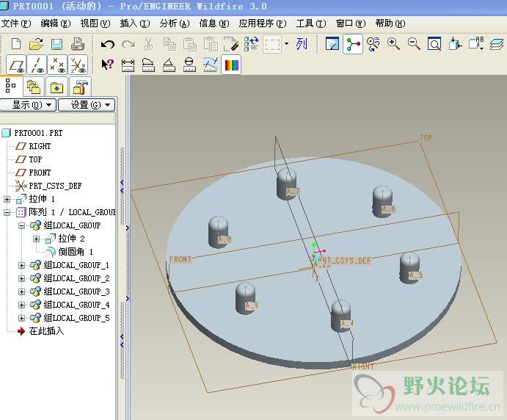Switch to the folder browser tab

[34, 87]
